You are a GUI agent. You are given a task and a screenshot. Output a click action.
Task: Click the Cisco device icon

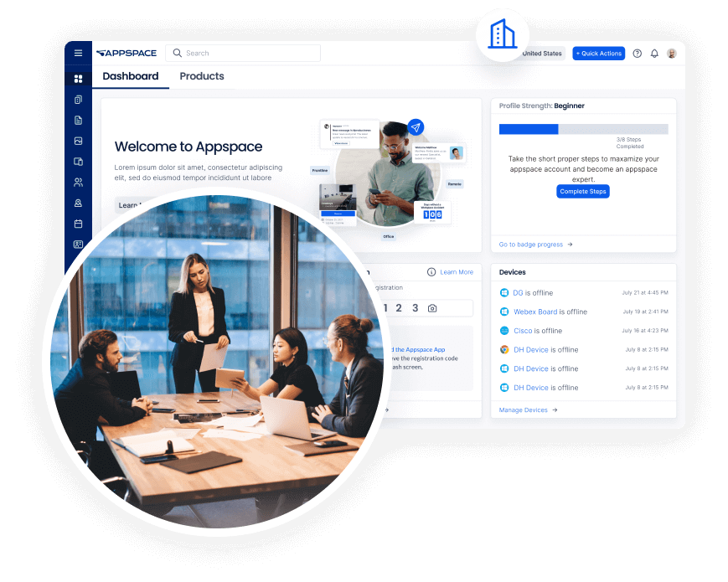504,331
